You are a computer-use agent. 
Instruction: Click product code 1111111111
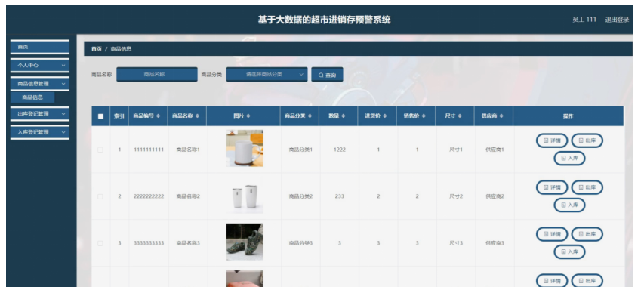point(149,150)
